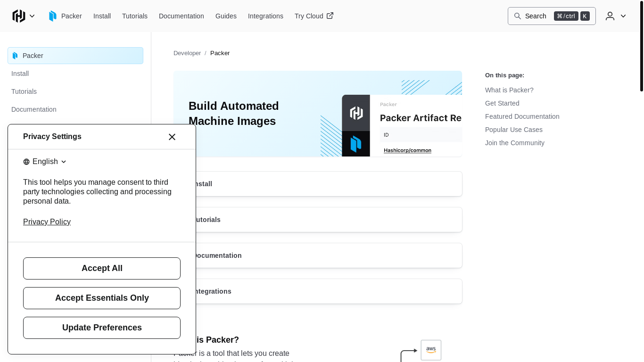Viewport: 644px width, 362px height.
Task: Open the Integrations card in main content
Action: (318, 291)
